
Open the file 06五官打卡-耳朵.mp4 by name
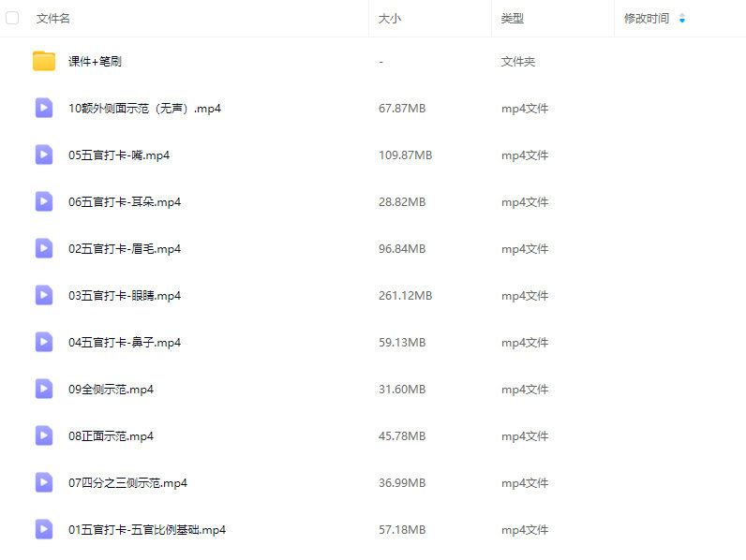tap(125, 202)
